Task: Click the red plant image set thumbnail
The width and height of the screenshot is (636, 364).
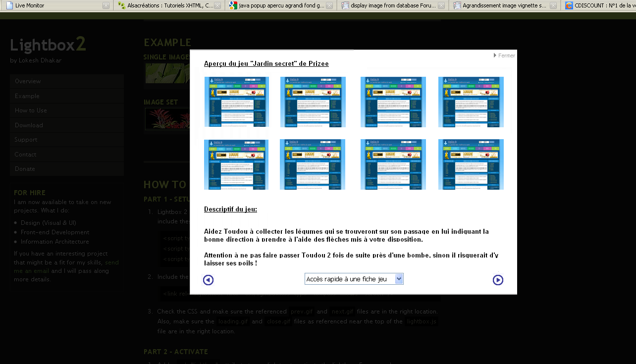Action: coord(167,119)
